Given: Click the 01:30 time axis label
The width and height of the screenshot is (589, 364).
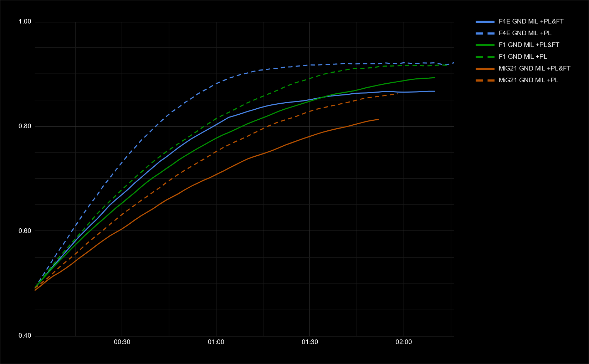Looking at the screenshot, I should tap(310, 342).
